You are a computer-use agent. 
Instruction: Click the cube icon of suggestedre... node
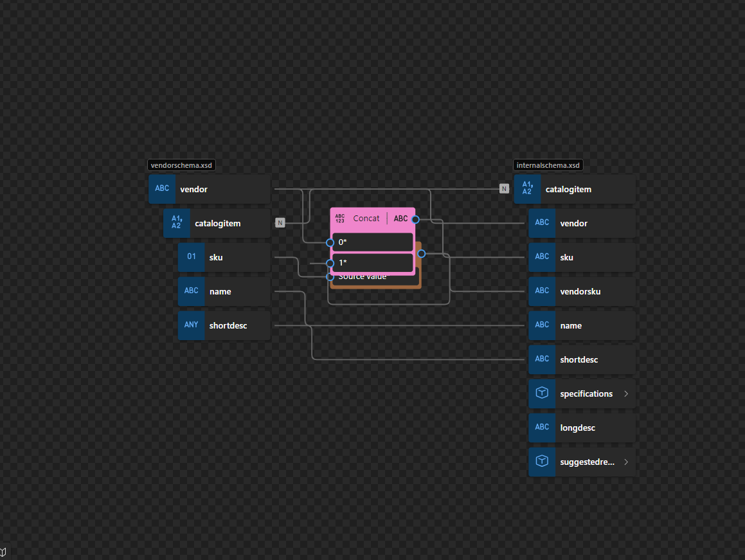click(x=542, y=462)
